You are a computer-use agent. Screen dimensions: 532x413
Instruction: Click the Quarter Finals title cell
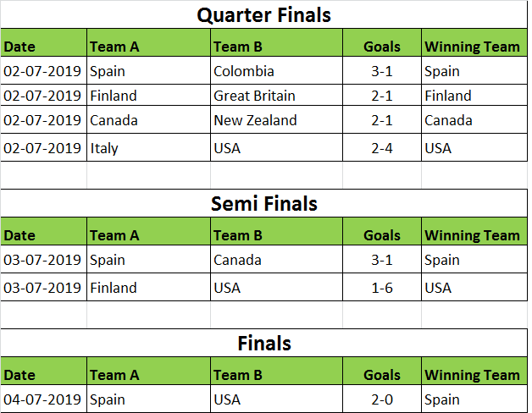tap(263, 15)
